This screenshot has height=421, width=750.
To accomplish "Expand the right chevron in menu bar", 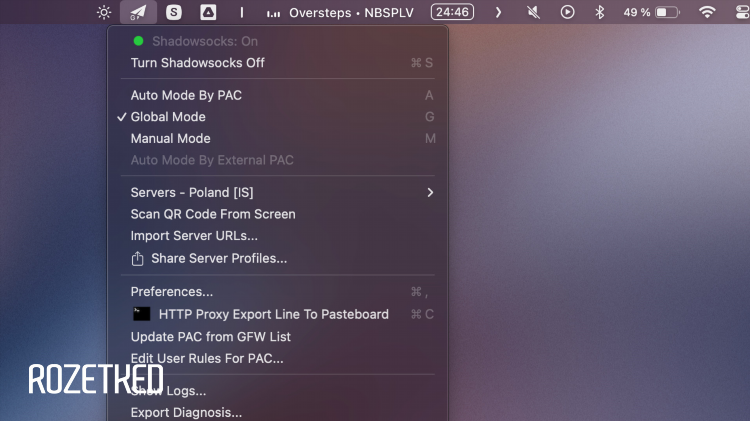I will (x=498, y=12).
